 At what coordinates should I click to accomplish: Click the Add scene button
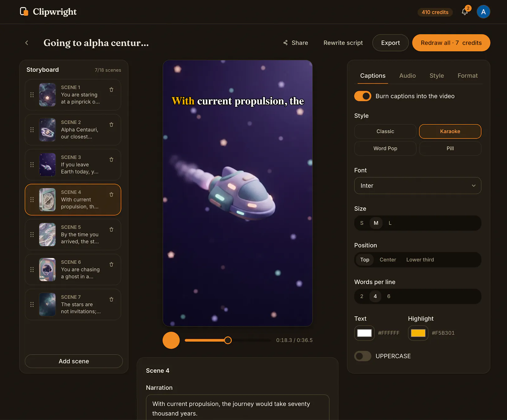(x=74, y=361)
